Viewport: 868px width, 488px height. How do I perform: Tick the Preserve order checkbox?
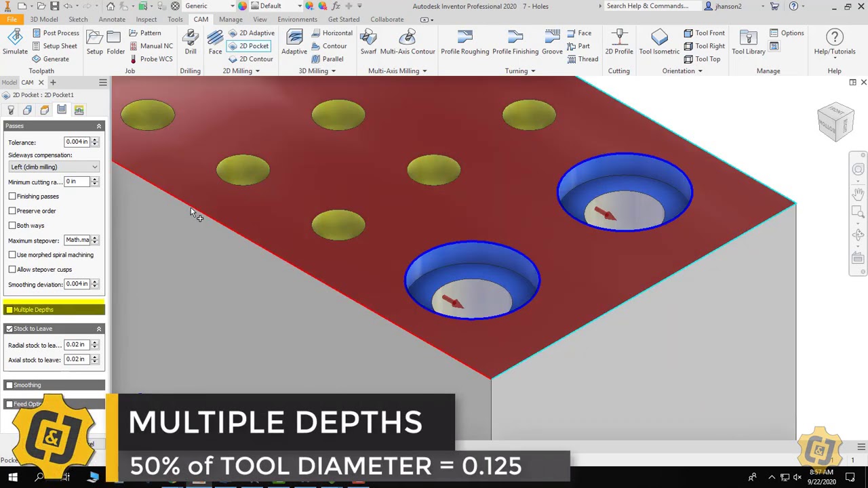[x=12, y=211]
